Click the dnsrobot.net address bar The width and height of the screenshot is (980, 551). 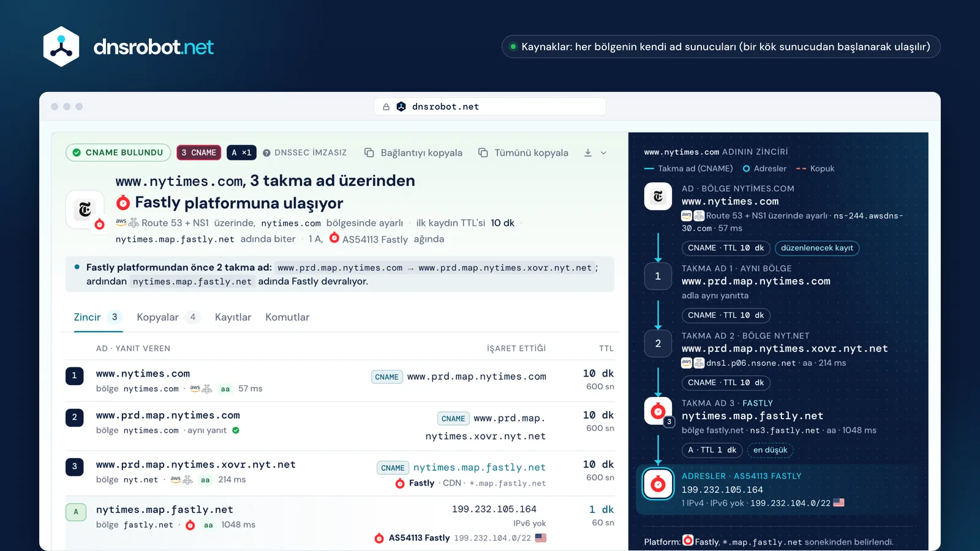[x=490, y=107]
